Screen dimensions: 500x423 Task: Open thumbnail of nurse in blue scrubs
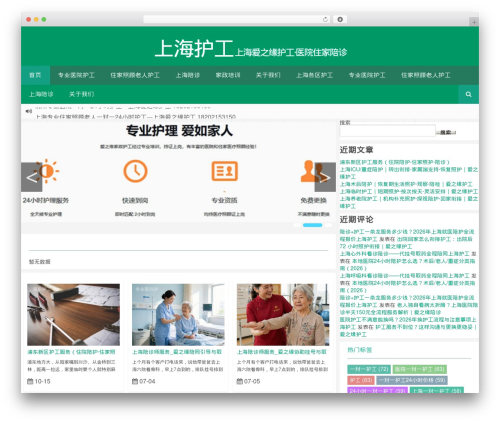pos(178,315)
